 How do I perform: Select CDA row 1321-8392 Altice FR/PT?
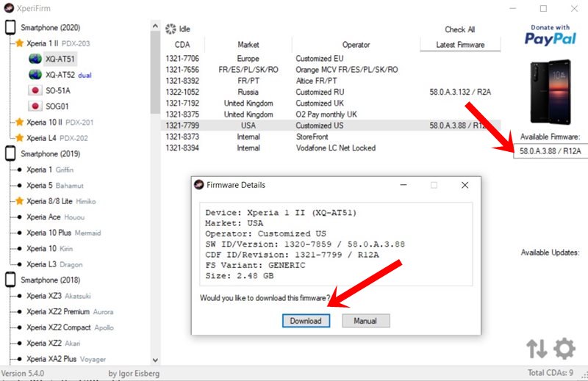(331, 81)
